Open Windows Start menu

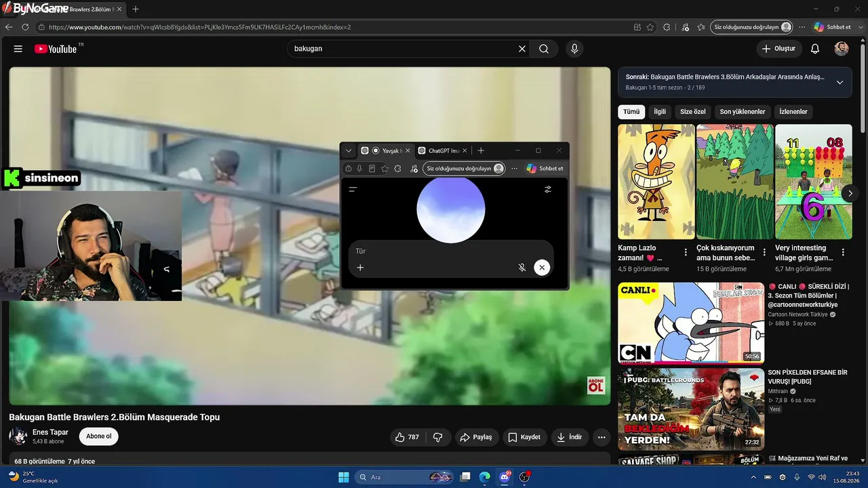343,477
